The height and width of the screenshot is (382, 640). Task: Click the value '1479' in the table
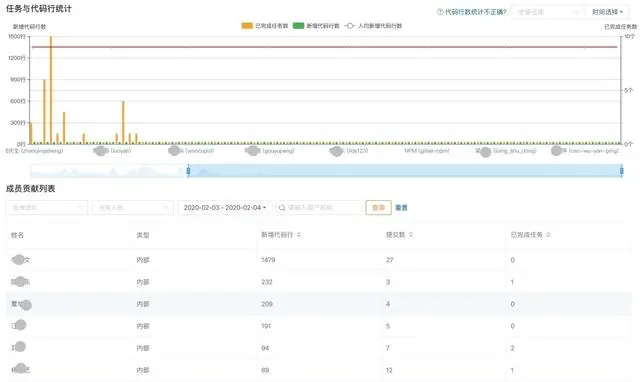[x=268, y=260]
